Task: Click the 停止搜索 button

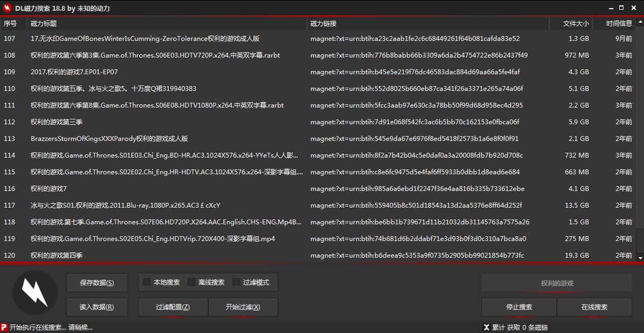Action: point(519,307)
